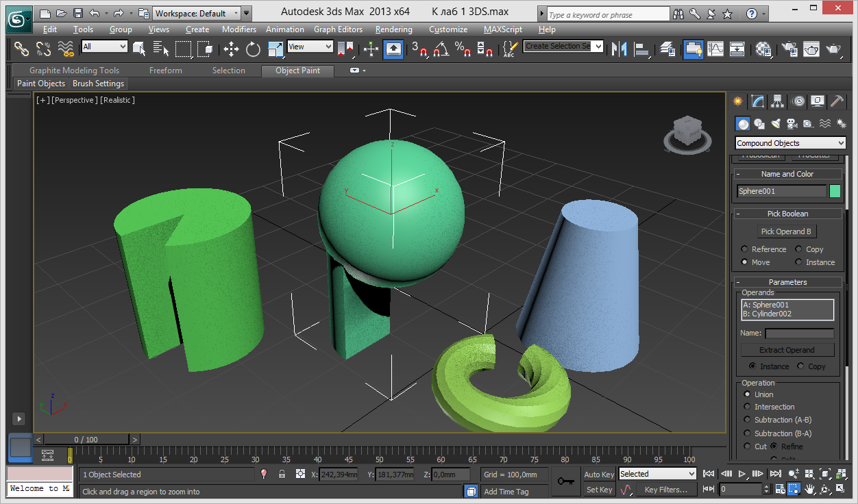The height and width of the screenshot is (504, 858).
Task: Click the Unlink Selection tool
Action: tap(44, 49)
